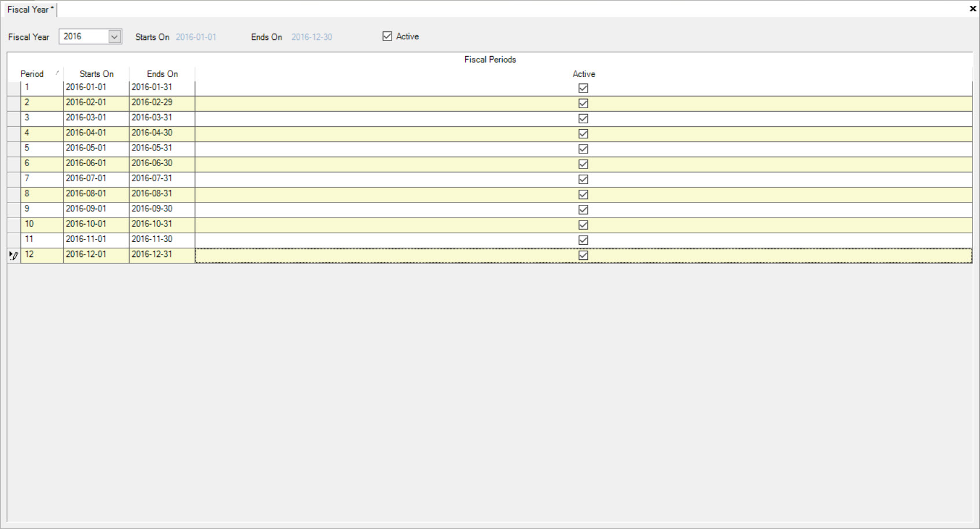Select period cell 5
The width and height of the screenshot is (980, 529).
click(42, 149)
